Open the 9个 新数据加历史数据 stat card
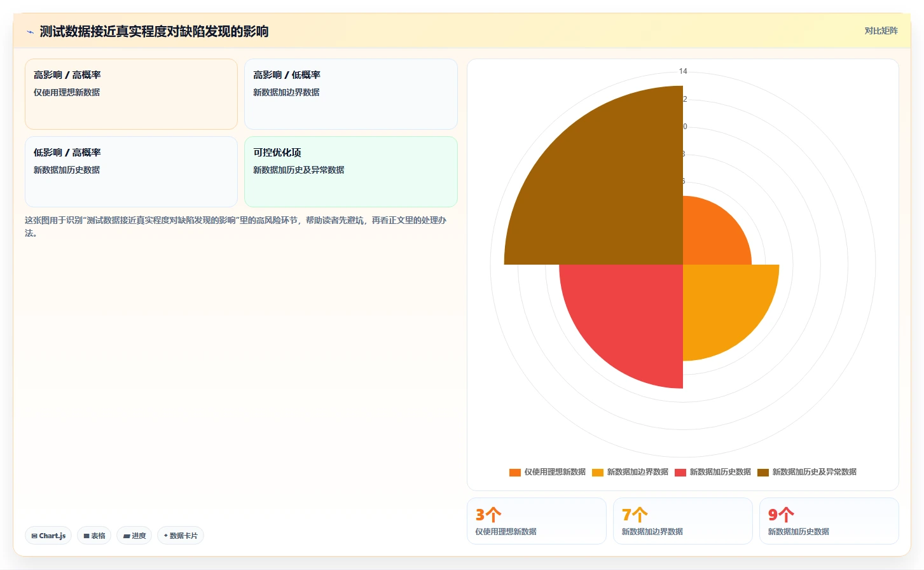This screenshot has height=570, width=924. (829, 521)
